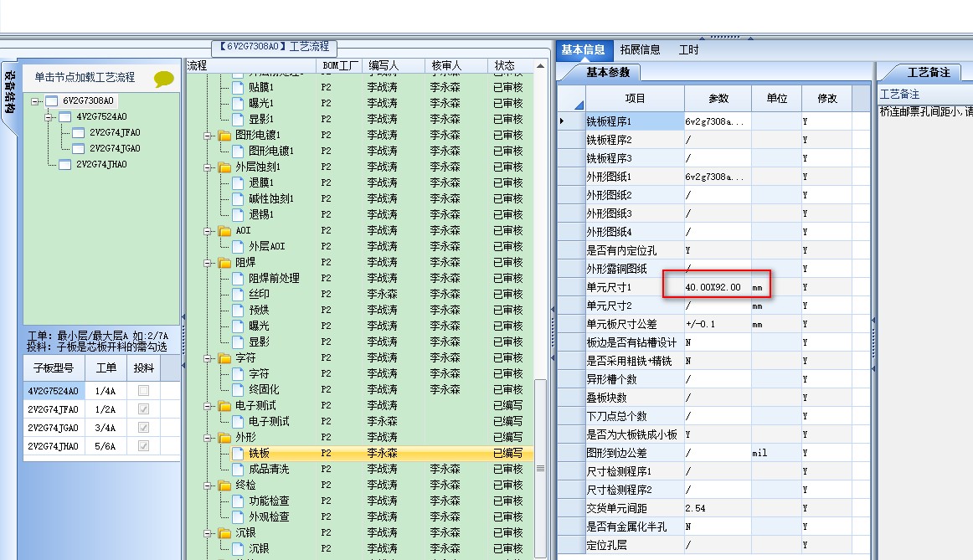Click the 外层蚀刻1 folder icon
The width and height of the screenshot is (973, 560).
(224, 167)
